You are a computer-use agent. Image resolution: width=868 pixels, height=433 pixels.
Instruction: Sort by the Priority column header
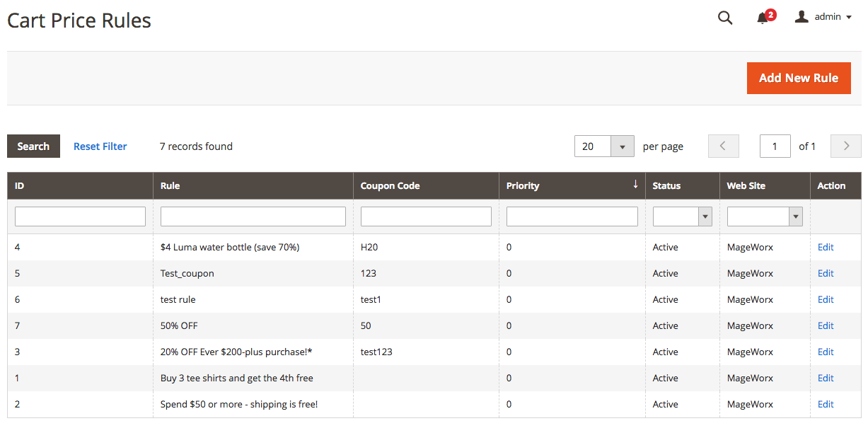click(x=572, y=186)
